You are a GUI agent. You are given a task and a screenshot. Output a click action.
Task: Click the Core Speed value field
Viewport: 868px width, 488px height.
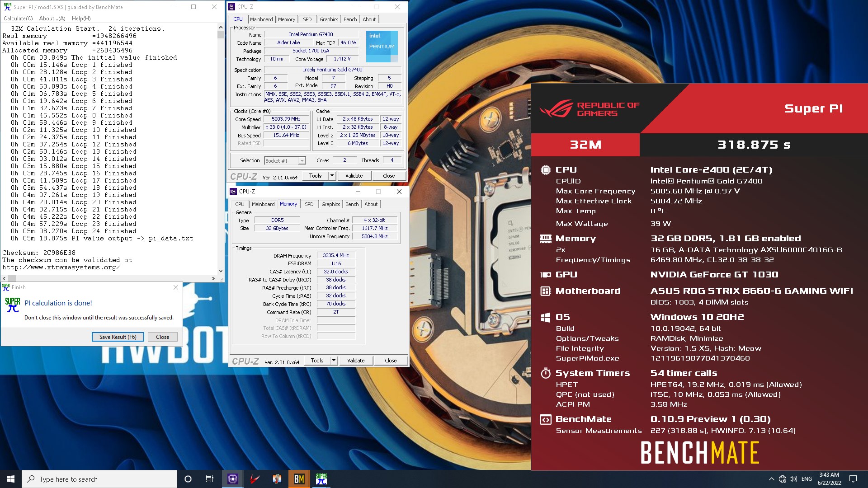tap(286, 119)
